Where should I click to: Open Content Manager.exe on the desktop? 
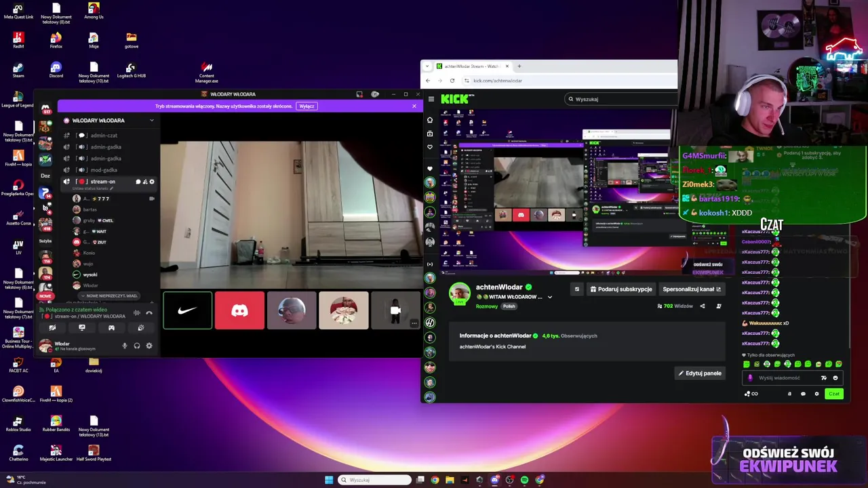pyautogui.click(x=207, y=72)
